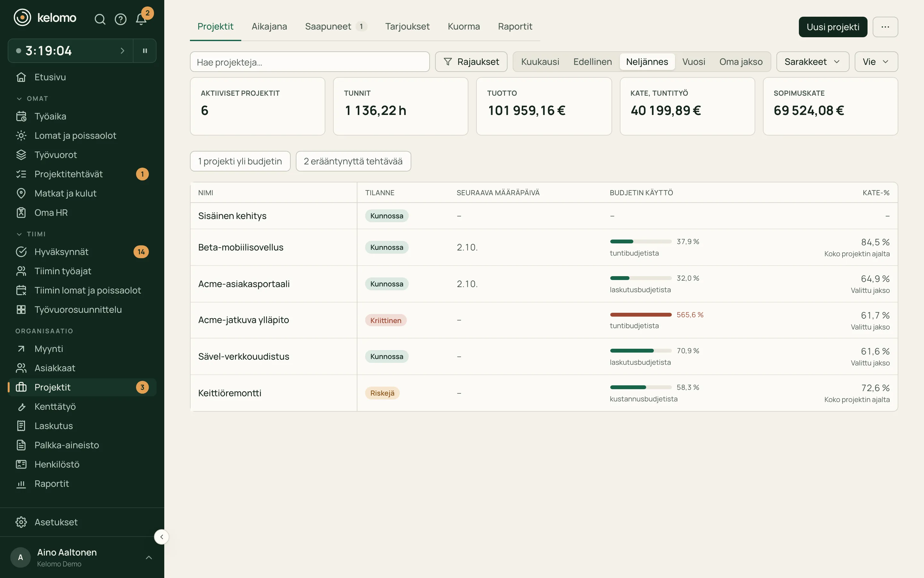Switch to Kuorma tab
Viewport: 924px width, 578px height.
[464, 26]
